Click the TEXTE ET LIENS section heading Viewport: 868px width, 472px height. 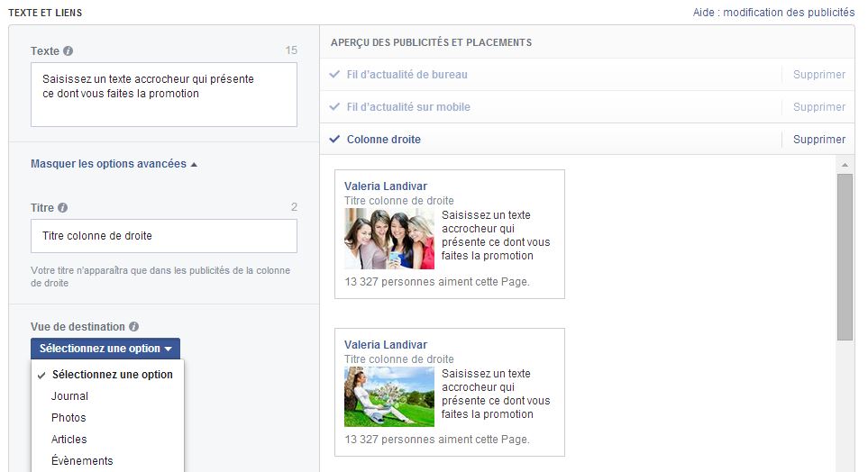point(45,13)
